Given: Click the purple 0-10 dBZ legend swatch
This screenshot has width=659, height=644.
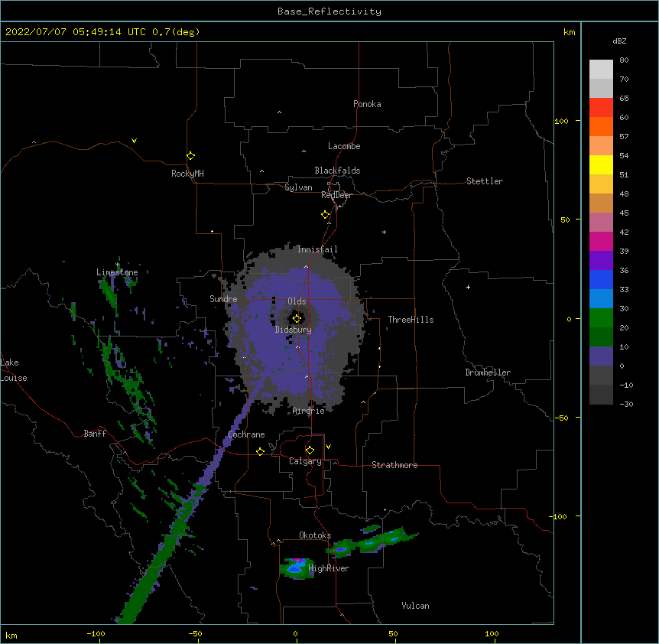Looking at the screenshot, I should coord(601,356).
